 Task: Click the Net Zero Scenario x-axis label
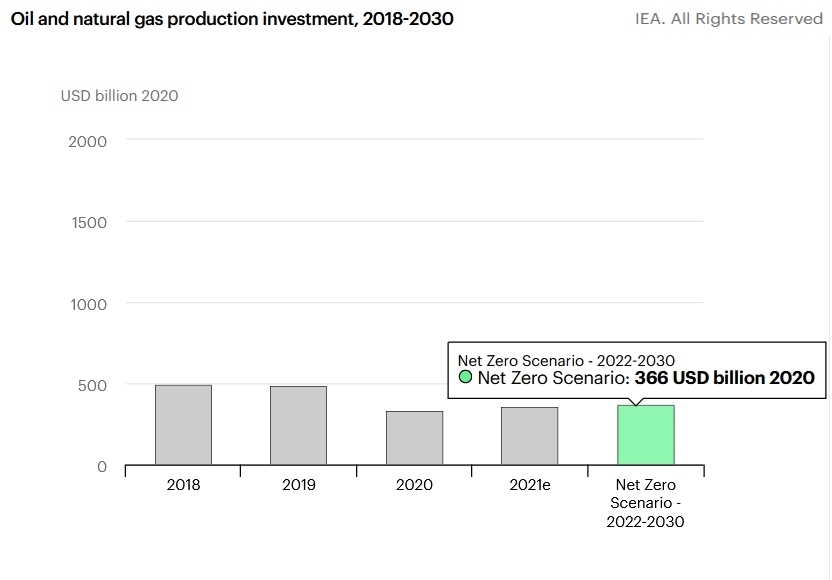tap(645, 503)
